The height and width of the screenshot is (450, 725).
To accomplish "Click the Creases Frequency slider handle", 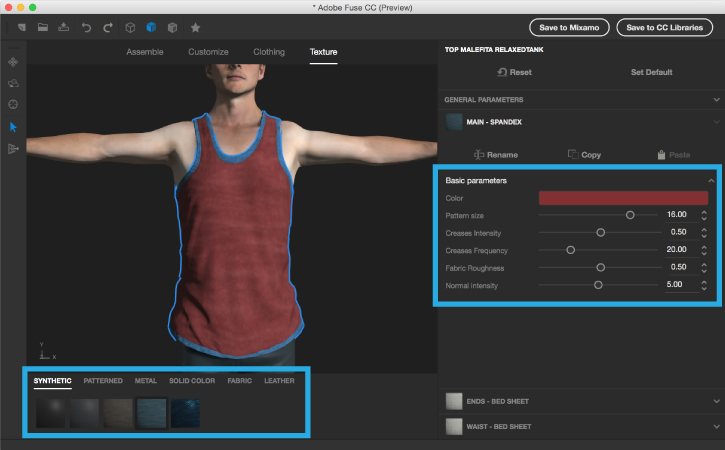I will tap(571, 250).
